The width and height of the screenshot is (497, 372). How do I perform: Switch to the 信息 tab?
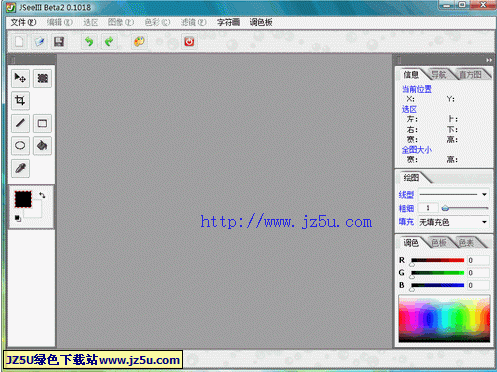[x=411, y=75]
